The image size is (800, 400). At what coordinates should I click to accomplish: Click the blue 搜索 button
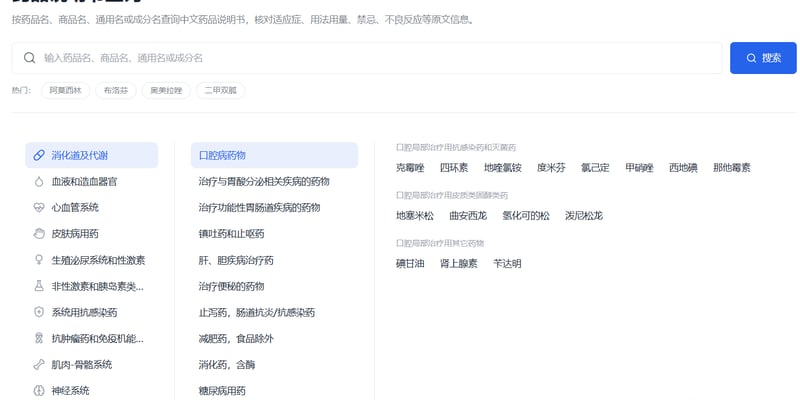coord(763,58)
